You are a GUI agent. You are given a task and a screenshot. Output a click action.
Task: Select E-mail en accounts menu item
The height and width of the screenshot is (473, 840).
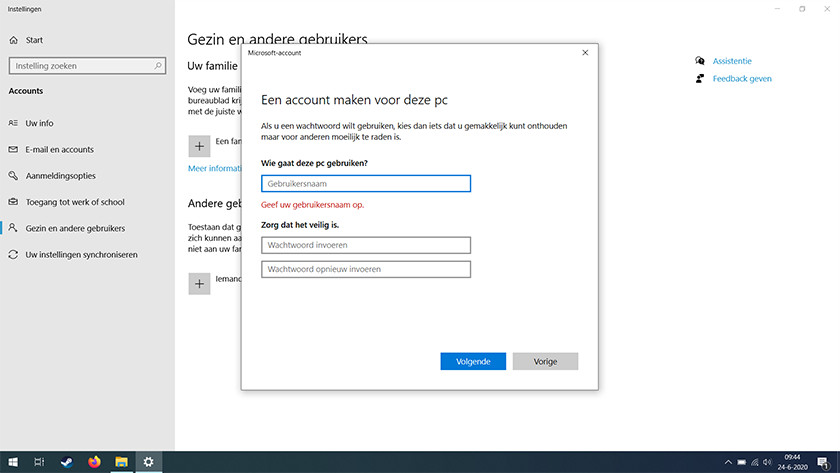pyautogui.click(x=59, y=149)
